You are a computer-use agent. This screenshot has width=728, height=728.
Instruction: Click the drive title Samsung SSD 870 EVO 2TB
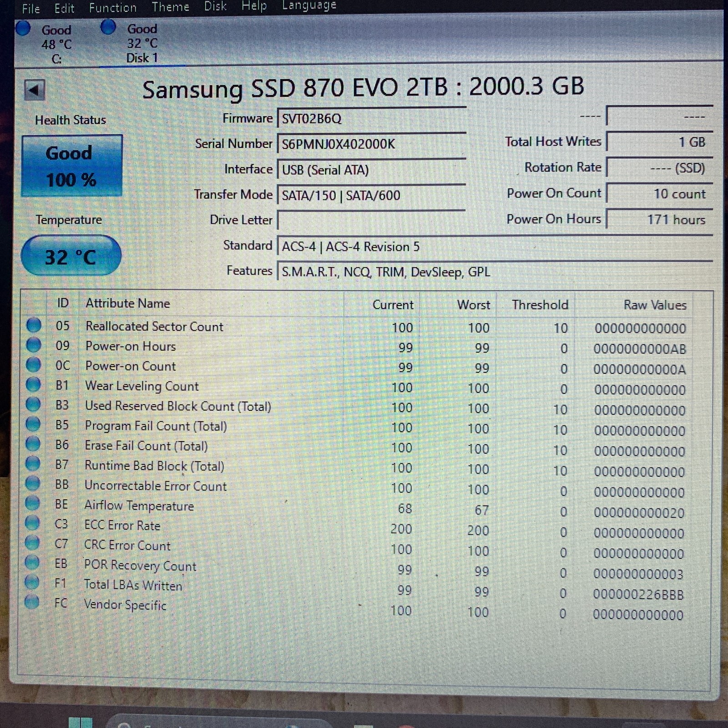[x=295, y=87]
